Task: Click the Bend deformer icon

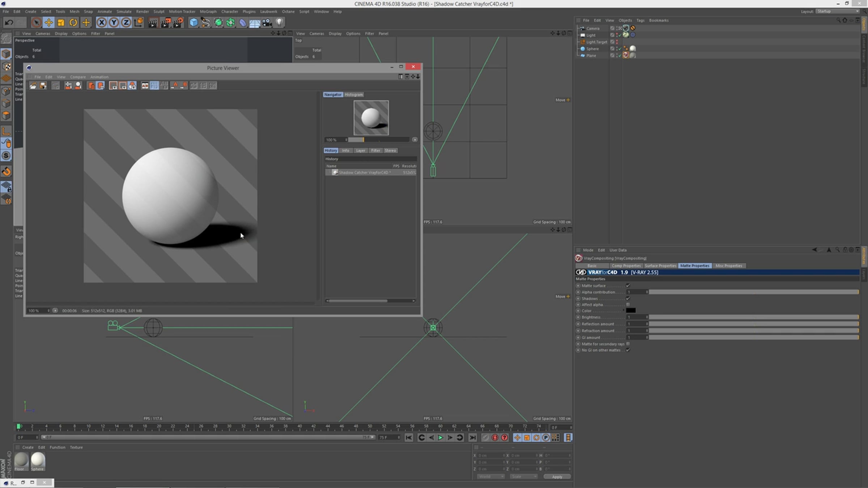Action: [243, 23]
